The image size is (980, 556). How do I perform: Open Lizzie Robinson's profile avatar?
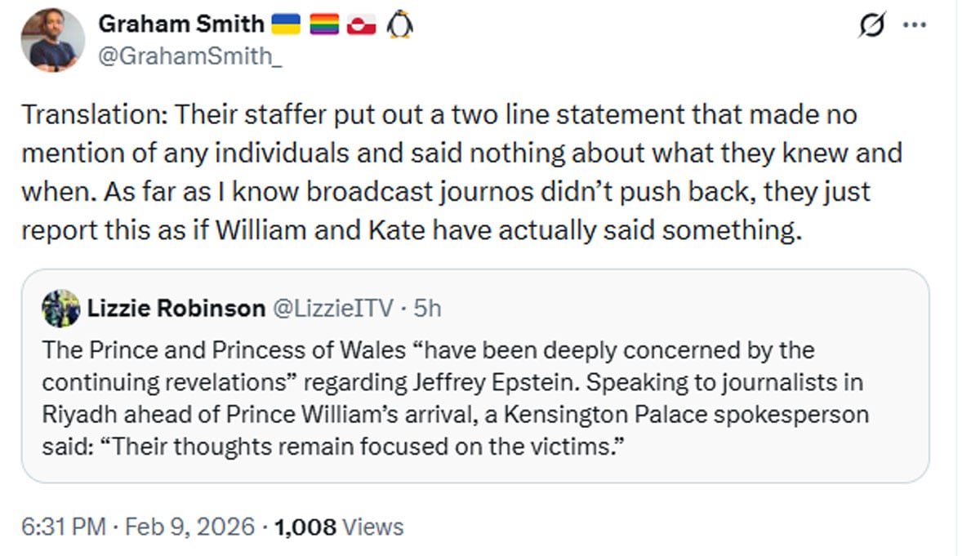(x=59, y=308)
